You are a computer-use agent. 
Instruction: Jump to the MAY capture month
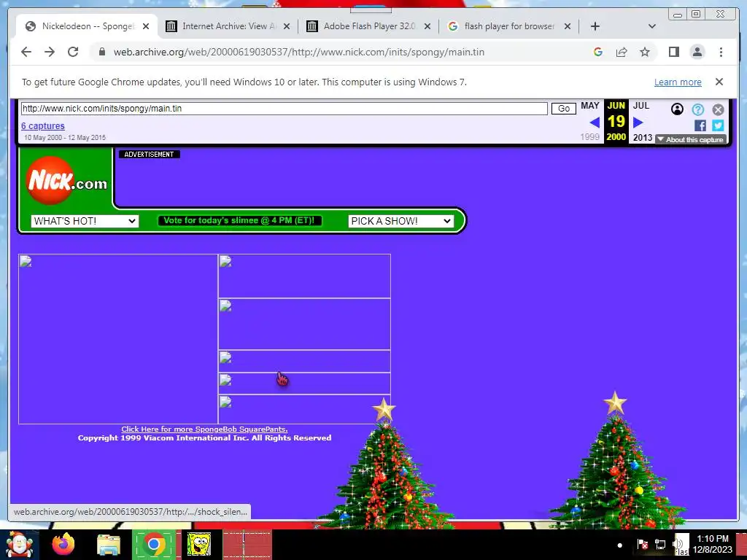[589, 105]
